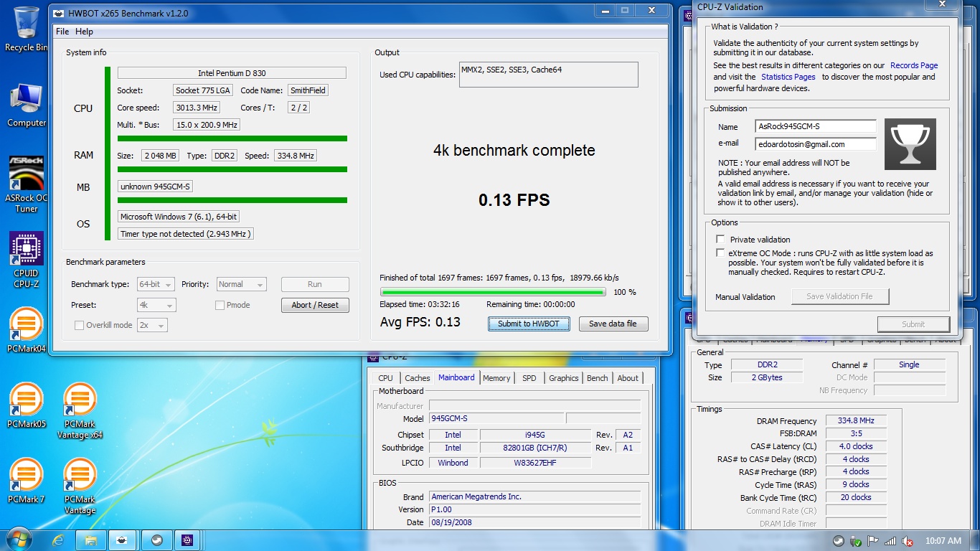
Task: Enable eXtreme OC Mode checkbox
Action: 720,253
